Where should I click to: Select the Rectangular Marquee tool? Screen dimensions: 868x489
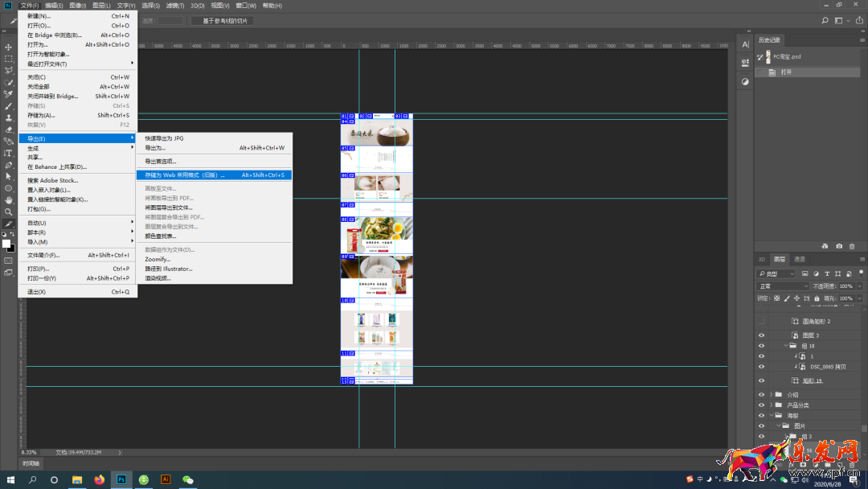click(9, 59)
